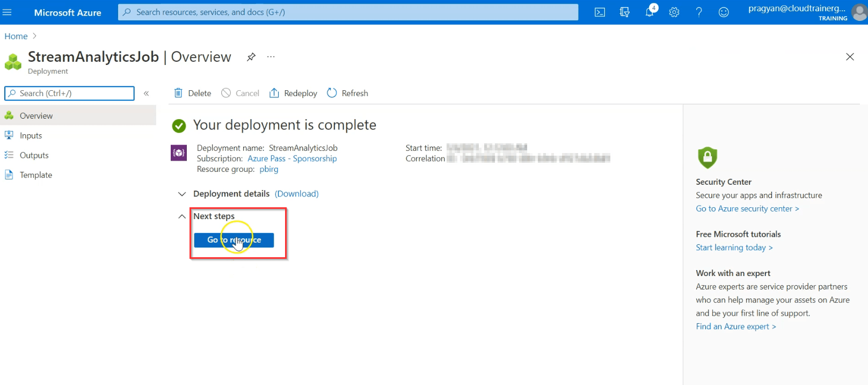868x385 pixels.
Task: Download the deployment details
Action: point(297,194)
